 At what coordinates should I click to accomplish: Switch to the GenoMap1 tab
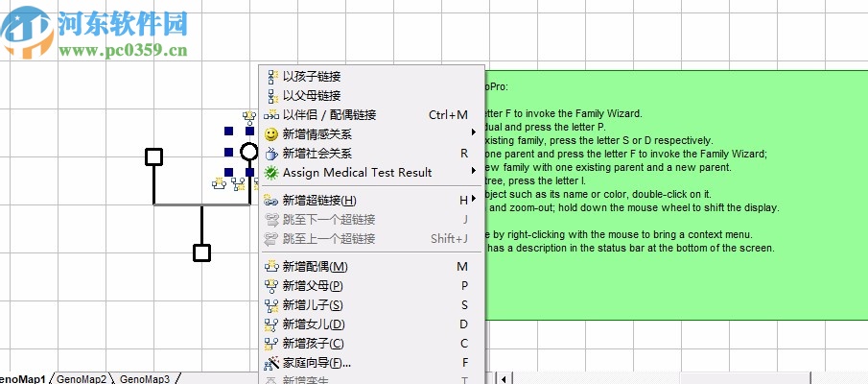[x=24, y=379]
